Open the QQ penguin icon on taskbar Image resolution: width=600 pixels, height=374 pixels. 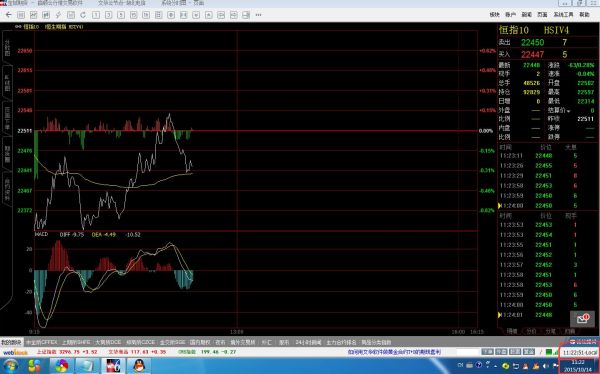(x=139, y=366)
